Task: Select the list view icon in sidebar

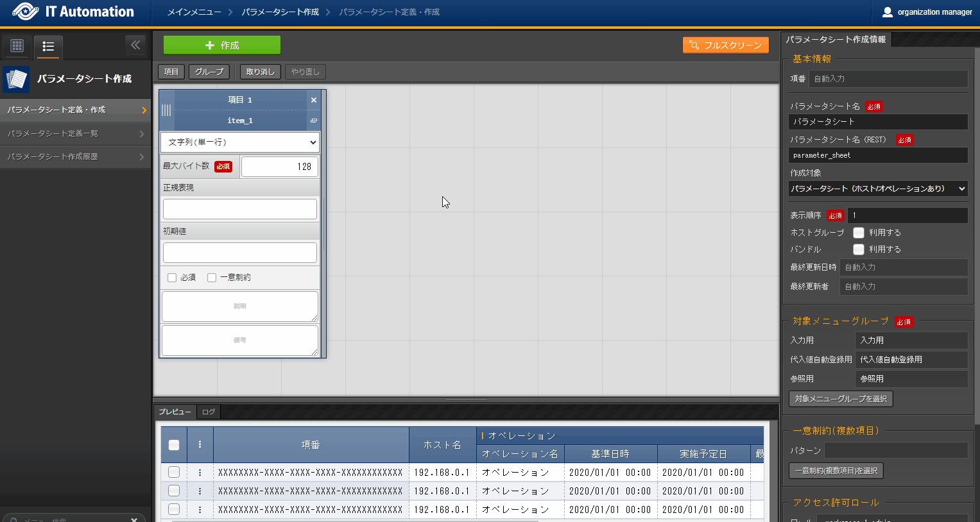Action: pos(48,46)
